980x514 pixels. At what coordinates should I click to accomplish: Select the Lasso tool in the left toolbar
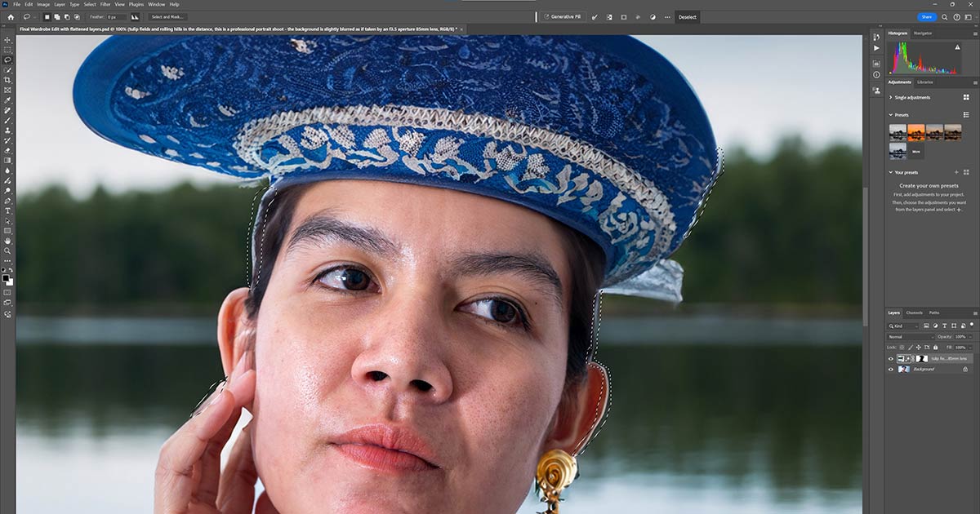click(7, 60)
